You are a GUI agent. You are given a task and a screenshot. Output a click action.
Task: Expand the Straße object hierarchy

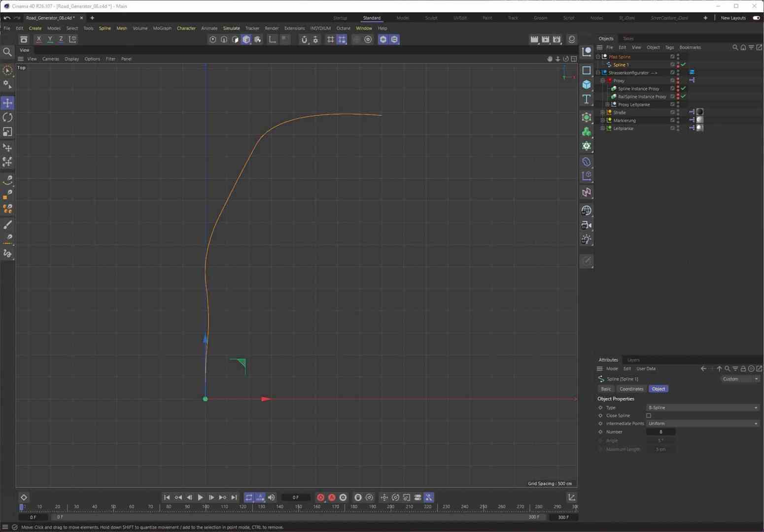click(603, 112)
